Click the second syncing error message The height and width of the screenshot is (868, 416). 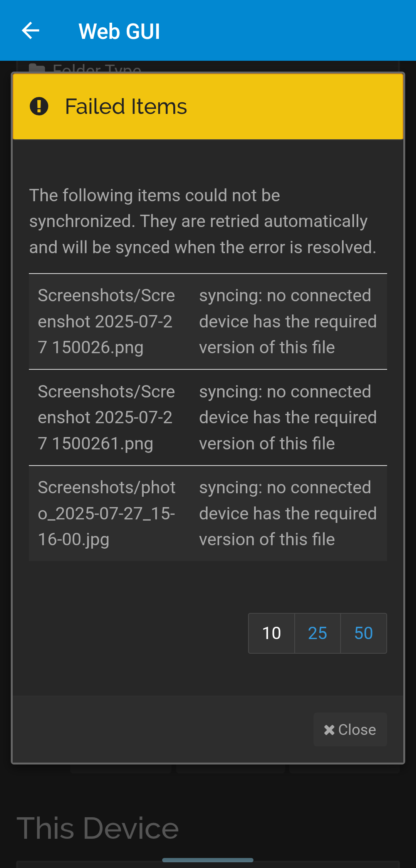(287, 417)
